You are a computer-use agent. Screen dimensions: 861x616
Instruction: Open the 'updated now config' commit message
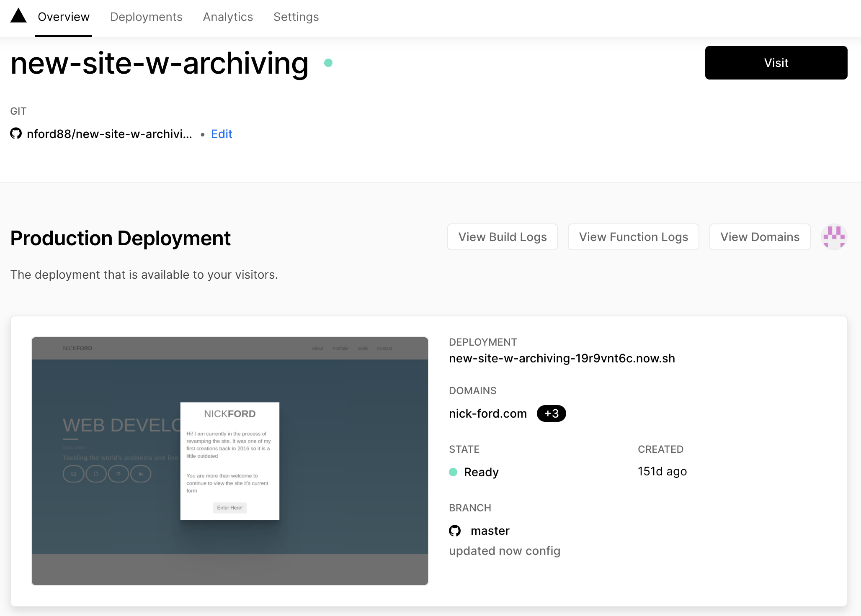pos(505,551)
